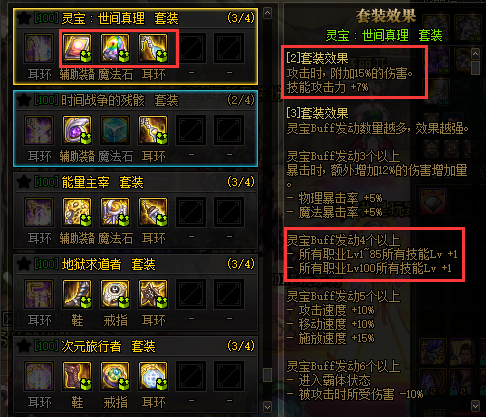Screen dimensions: 486x417
Task: Click the glowing book auxiliary item in 世间真理 set
Action: pyautogui.click(x=77, y=48)
